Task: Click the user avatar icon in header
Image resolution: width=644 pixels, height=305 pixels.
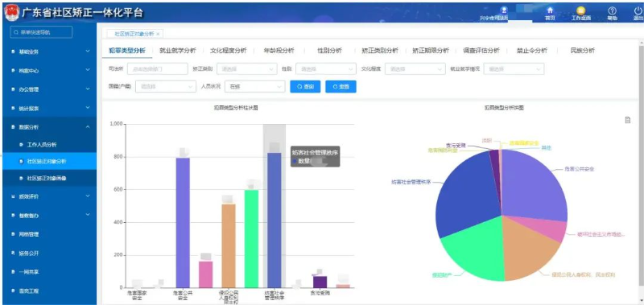Action: coord(505,10)
